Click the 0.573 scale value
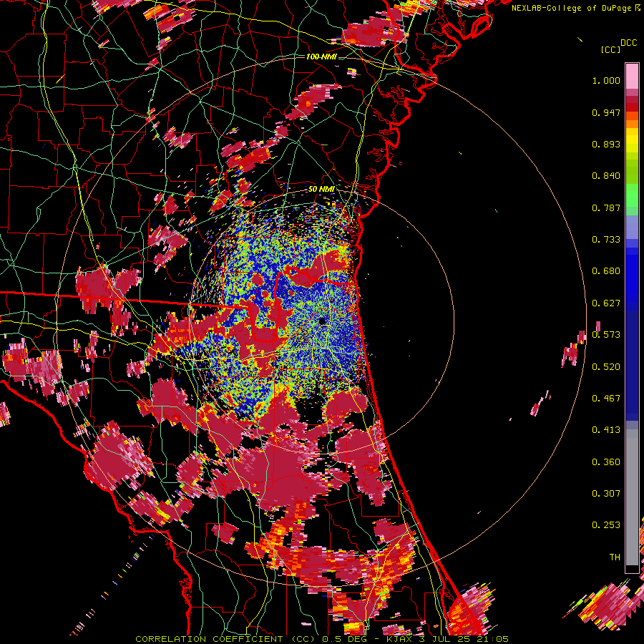Screen dimensions: 644x644 pos(606,335)
